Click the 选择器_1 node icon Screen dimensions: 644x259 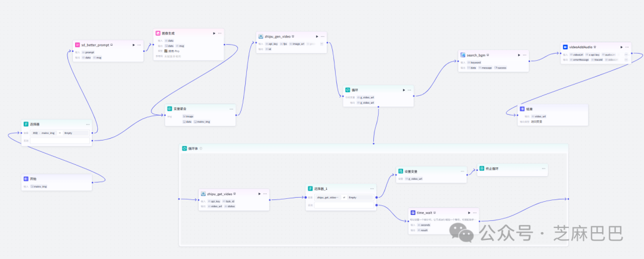pos(310,188)
